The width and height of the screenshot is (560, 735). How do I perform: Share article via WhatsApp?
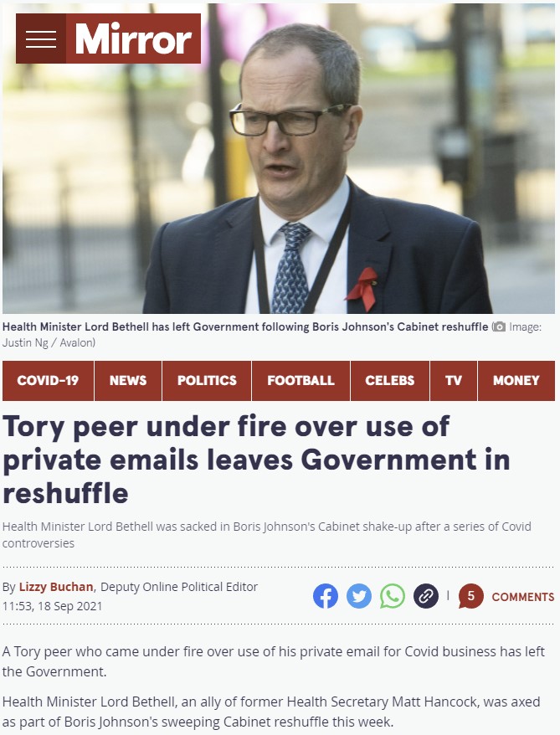tap(393, 596)
